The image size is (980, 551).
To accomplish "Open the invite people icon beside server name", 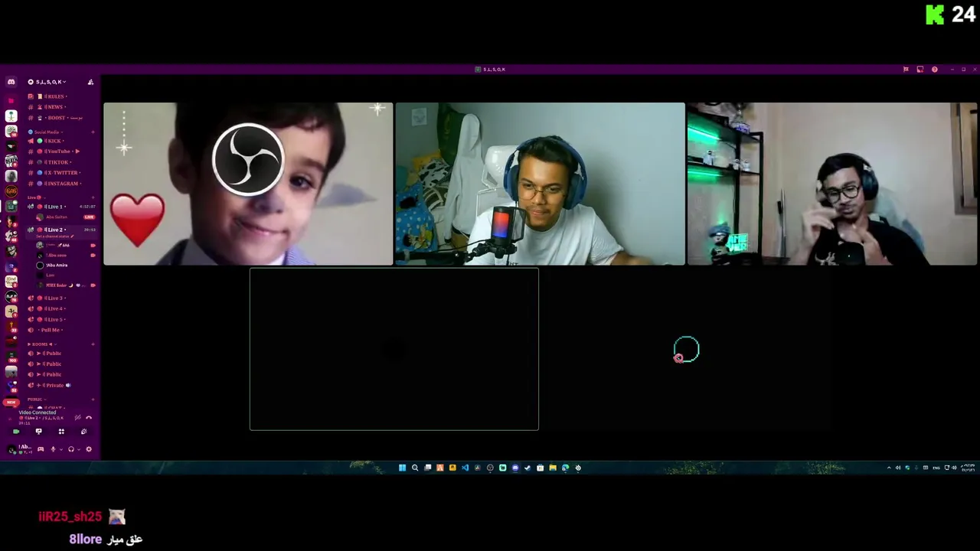I will click(x=90, y=82).
